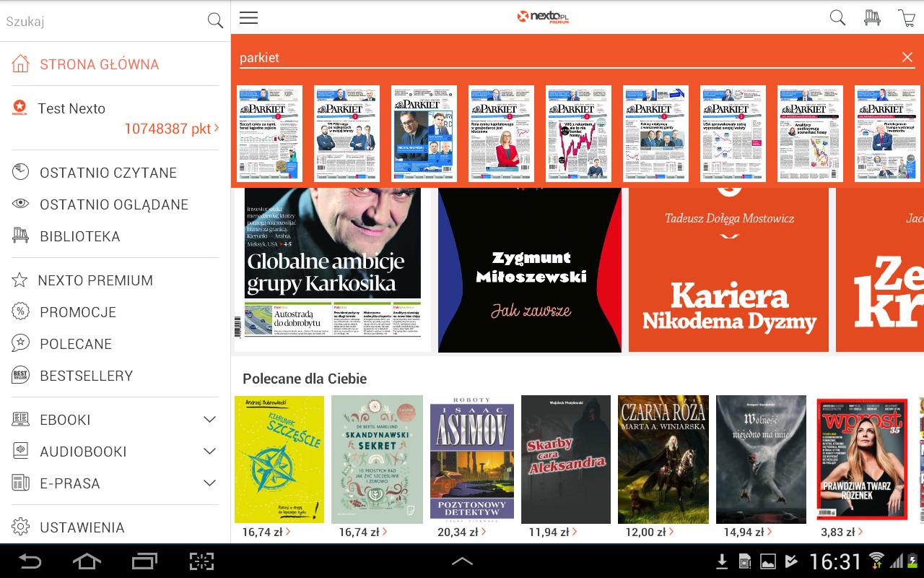
Task: Open Parkiet issue with red chart cover
Action: 578,134
